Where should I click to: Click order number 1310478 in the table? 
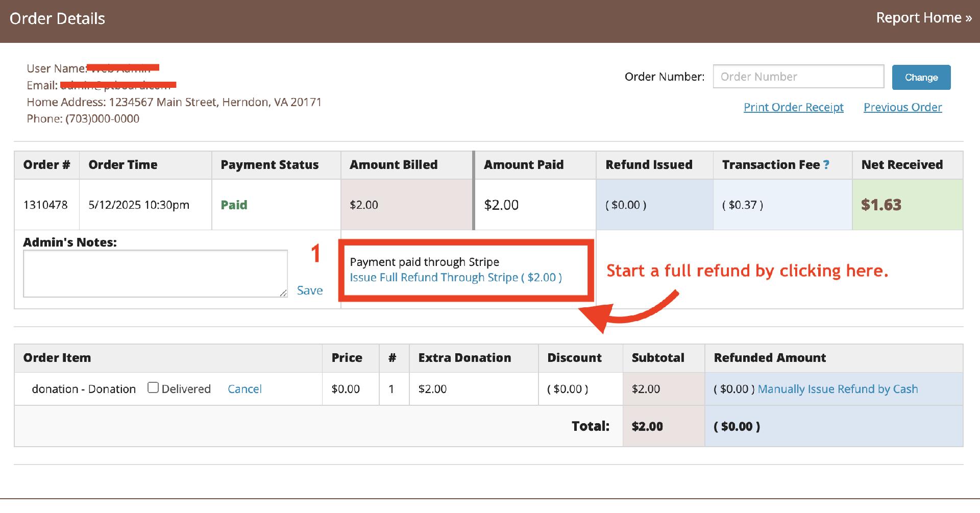click(45, 205)
